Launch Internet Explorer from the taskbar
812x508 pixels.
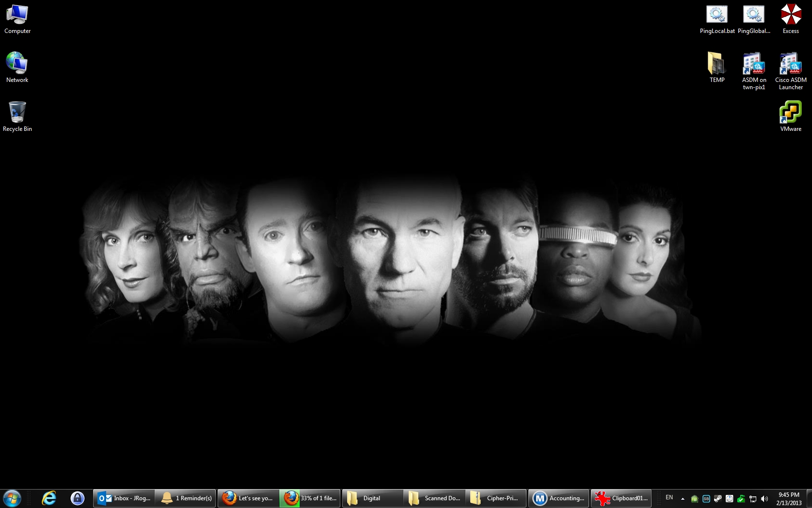[x=49, y=498]
